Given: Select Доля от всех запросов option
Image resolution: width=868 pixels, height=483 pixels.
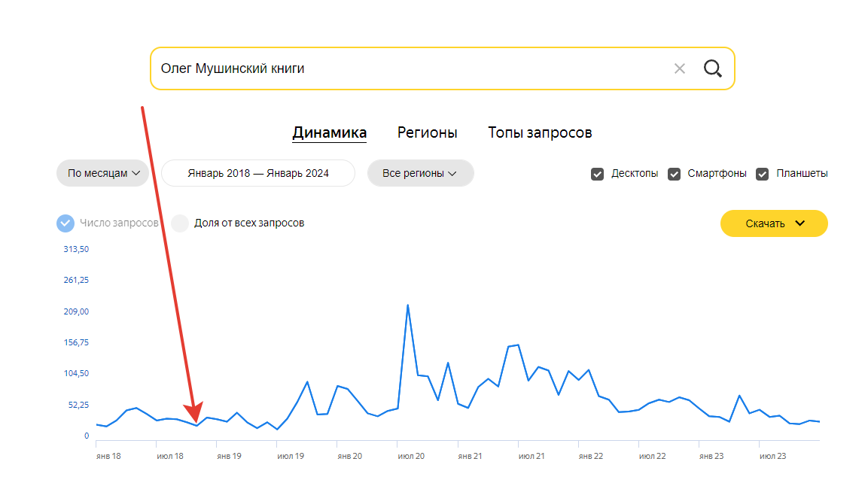Looking at the screenshot, I should 180,223.
